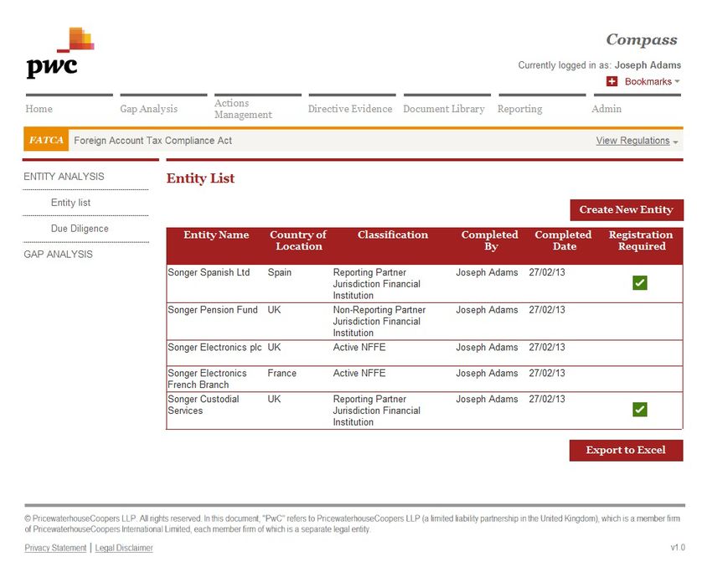Click 27/02/13 in Songer Pension Fund row
The image size is (712, 588).
click(x=547, y=310)
